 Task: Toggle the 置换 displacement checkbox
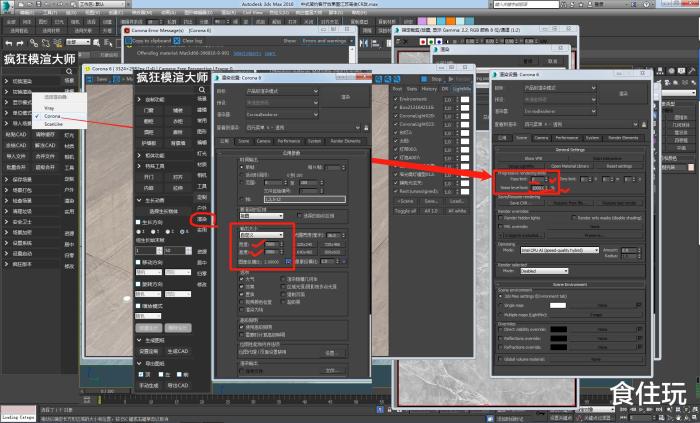pos(242,294)
